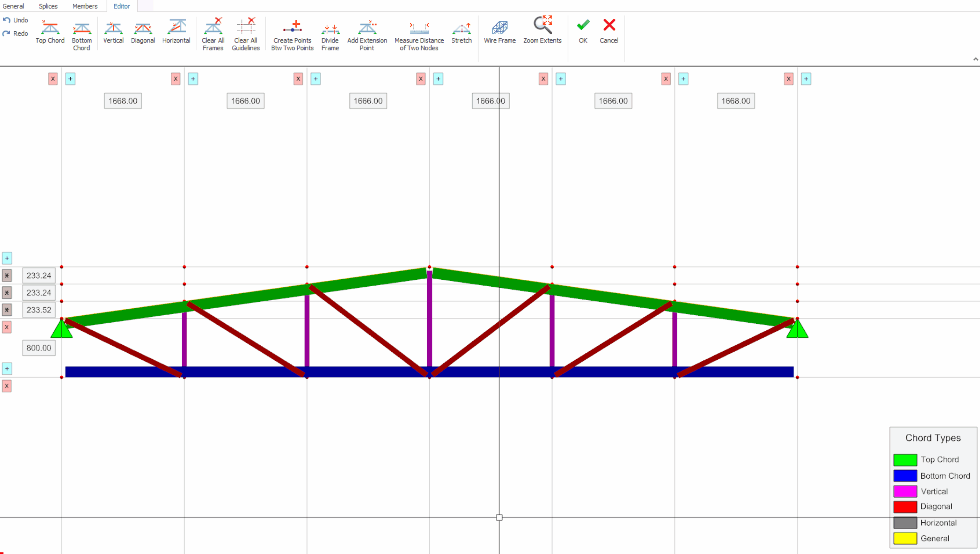
Task: Switch to the Members tab
Action: point(85,6)
